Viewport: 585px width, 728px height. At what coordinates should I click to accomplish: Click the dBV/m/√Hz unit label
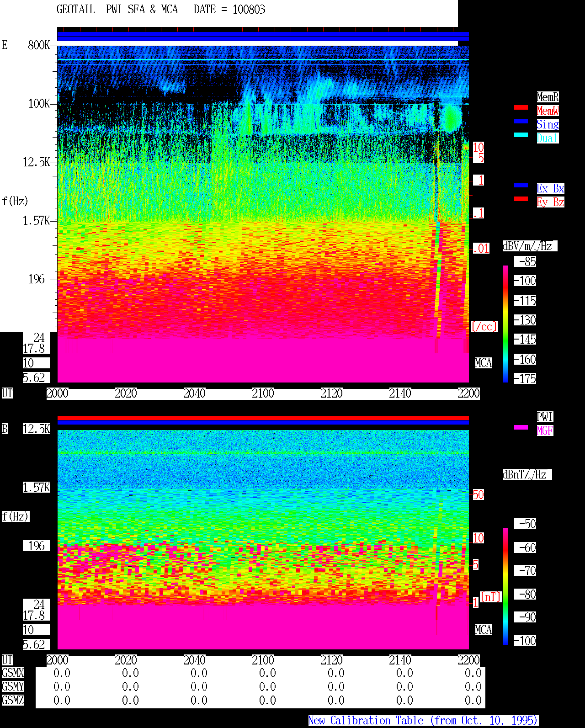pos(530,246)
